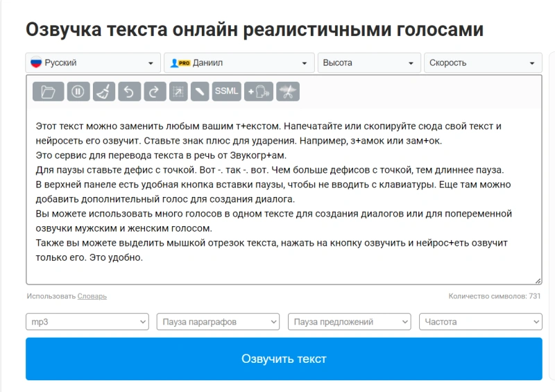Click the text "Количество символов: 731"

coord(495,296)
